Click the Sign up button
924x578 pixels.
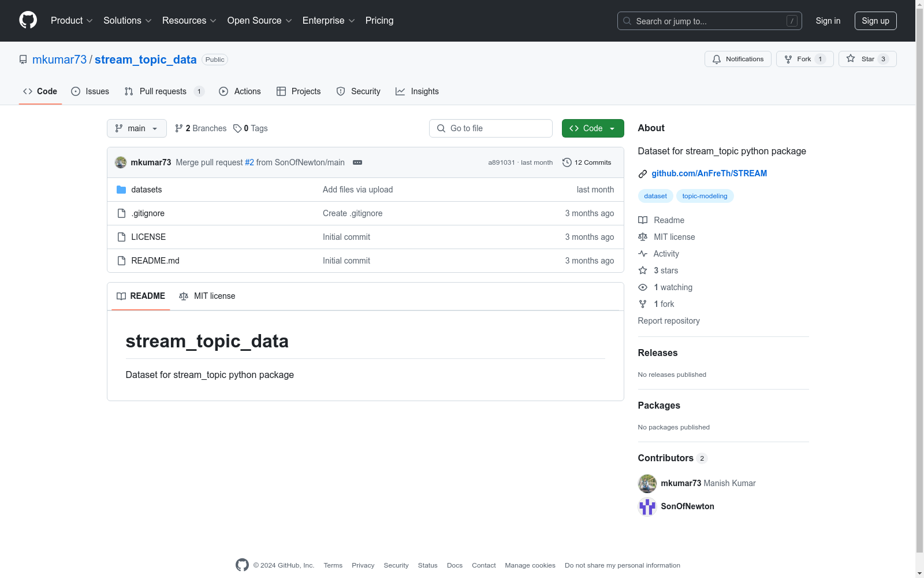875,21
